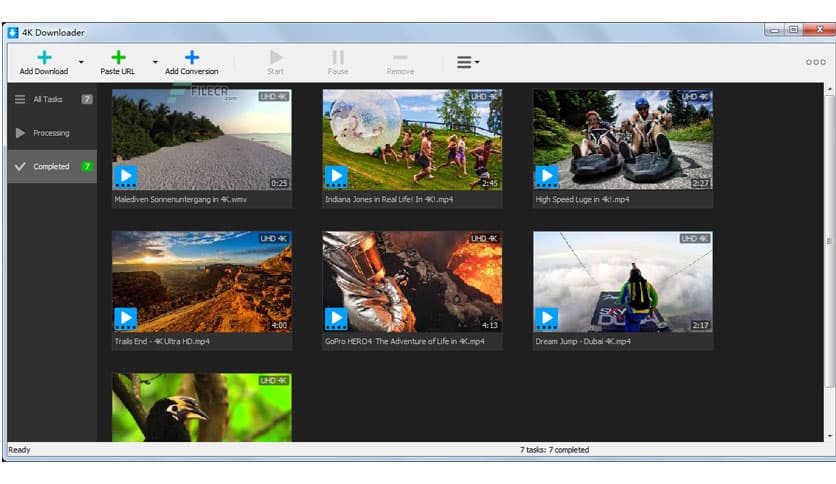Click the filename Indiana Jones in Real Life! In 4K!.mp4
The height and width of the screenshot is (484, 836).
pos(389,199)
